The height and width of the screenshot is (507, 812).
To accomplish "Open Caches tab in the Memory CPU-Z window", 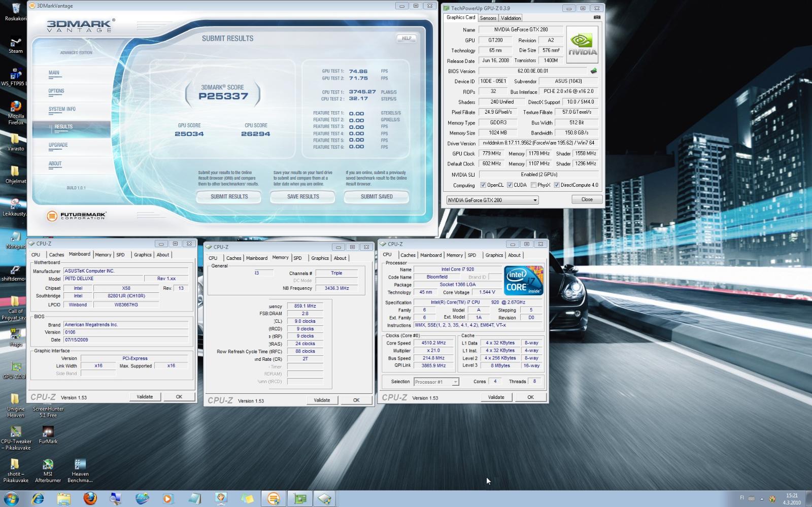I will (x=233, y=258).
